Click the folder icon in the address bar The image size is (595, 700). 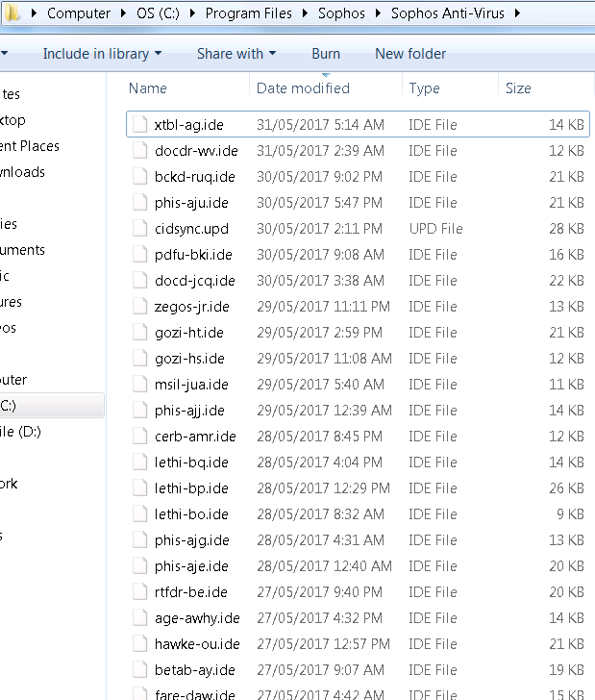pos(12,12)
